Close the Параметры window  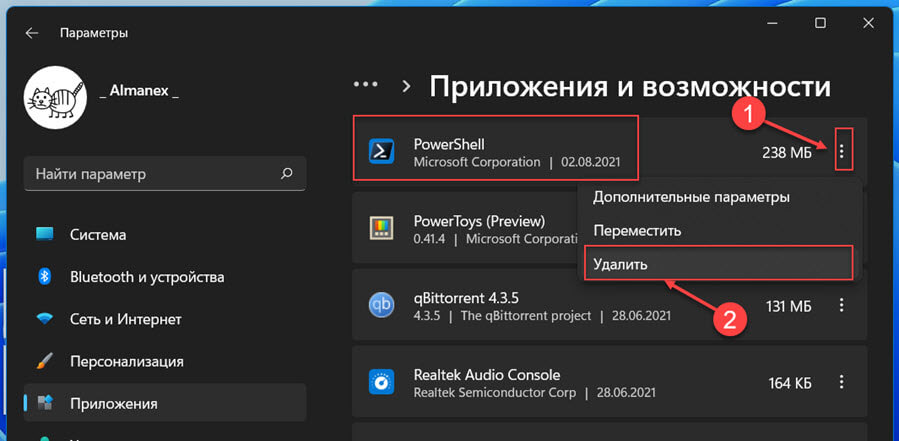click(x=868, y=24)
